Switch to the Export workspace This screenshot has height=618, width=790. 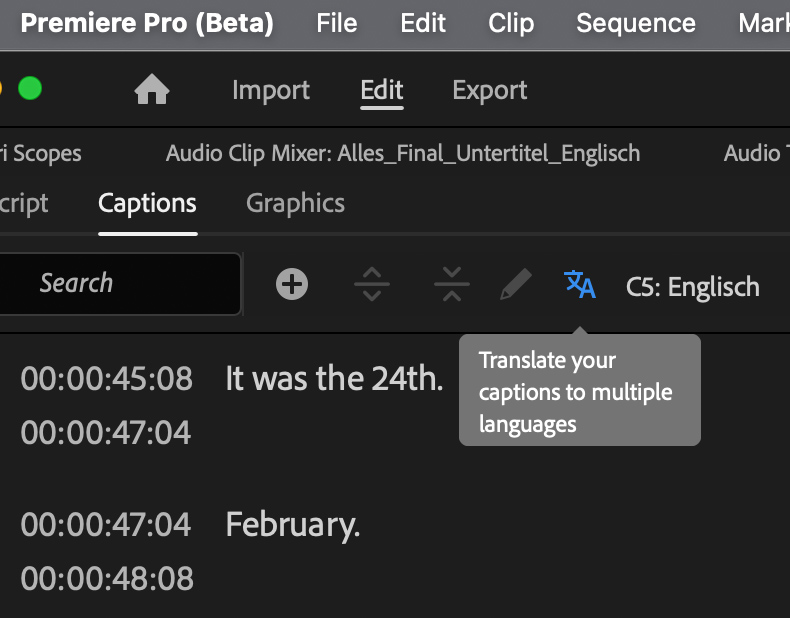tap(490, 91)
